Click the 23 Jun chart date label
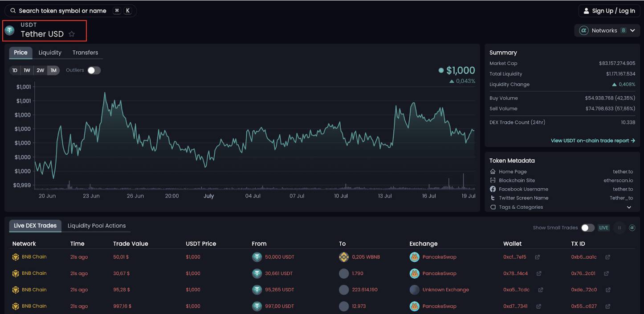Image resolution: width=644 pixels, height=314 pixels. coord(91,196)
